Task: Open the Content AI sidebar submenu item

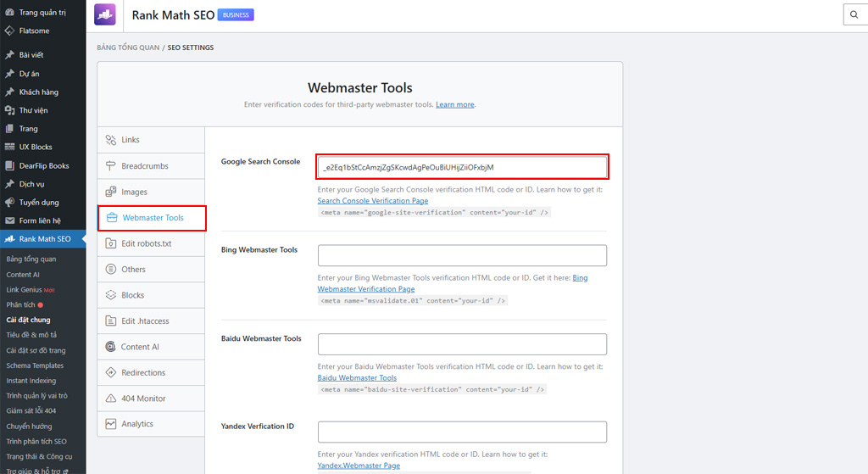Action: [x=23, y=275]
